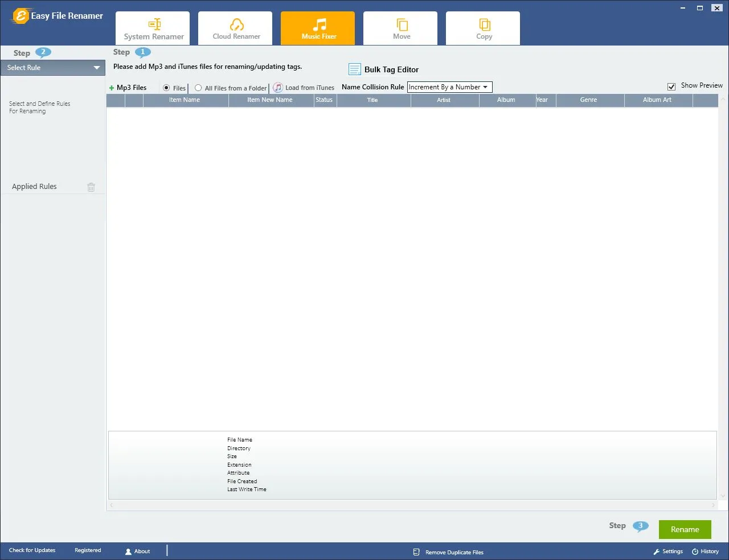Click the horizontal scrollbar below the table
729x560 pixels.
[x=413, y=505]
